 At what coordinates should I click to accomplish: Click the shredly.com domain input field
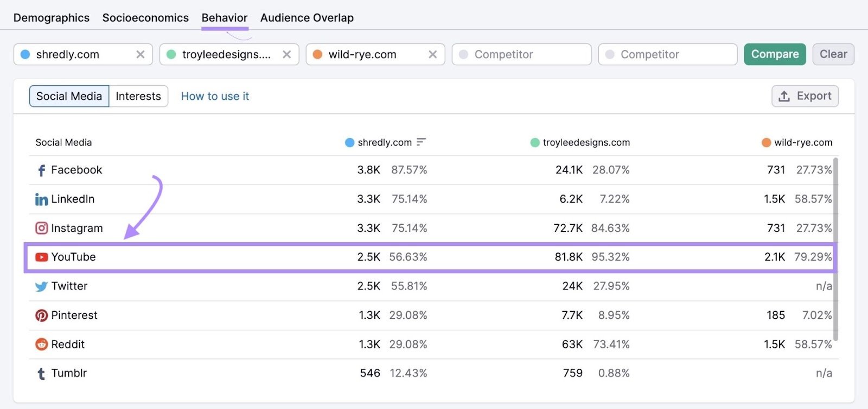click(83, 54)
